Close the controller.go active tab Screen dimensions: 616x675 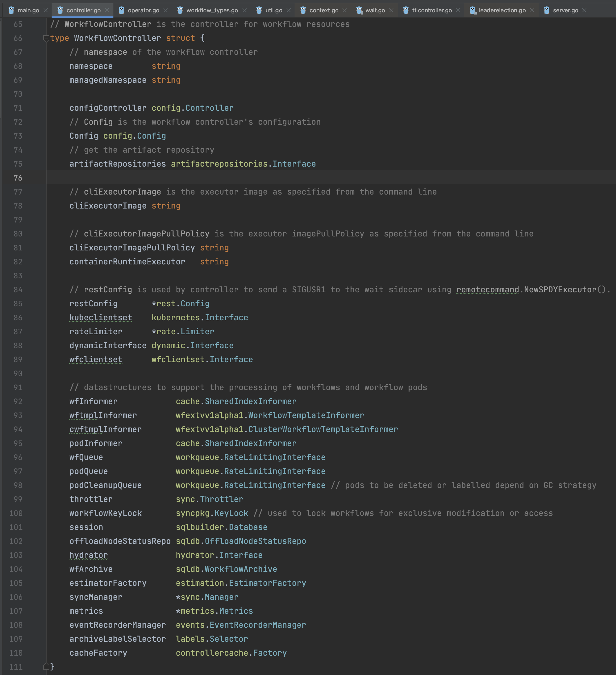[x=107, y=10]
